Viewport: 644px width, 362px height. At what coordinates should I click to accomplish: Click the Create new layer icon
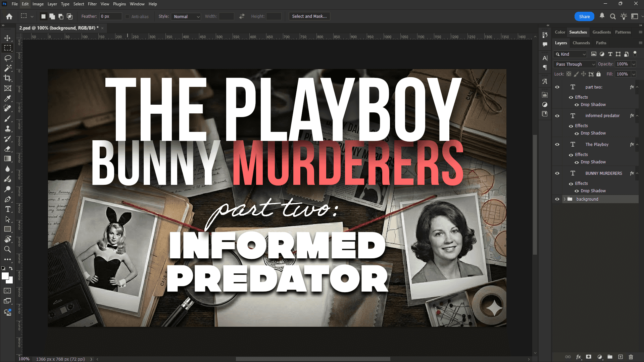pos(621,357)
